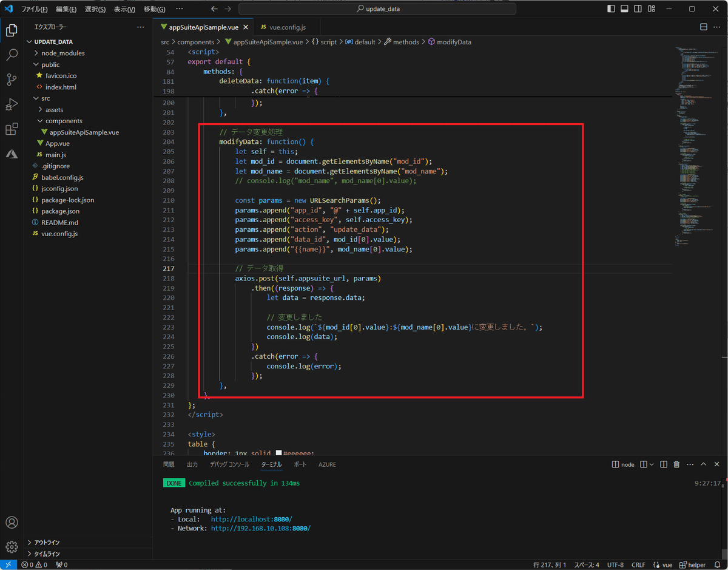This screenshot has height=570, width=728.
Task: Expand the Outline section
Action: (88, 543)
